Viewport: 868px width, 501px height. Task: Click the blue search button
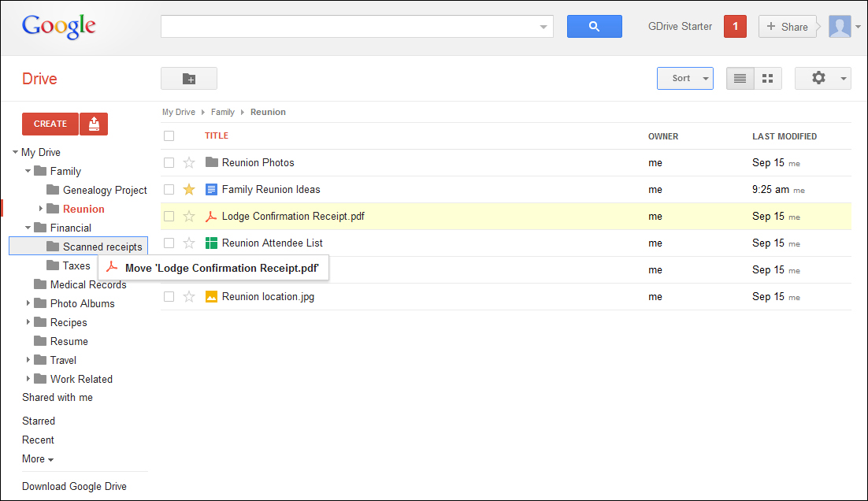[594, 27]
